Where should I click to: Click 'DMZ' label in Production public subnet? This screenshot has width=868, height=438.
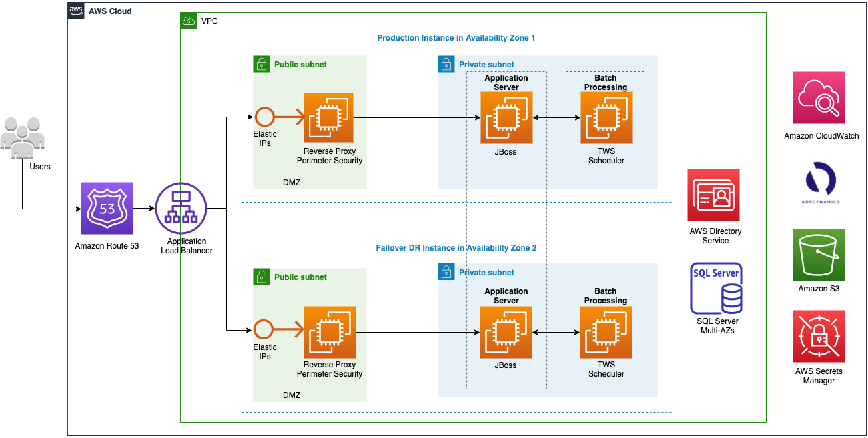click(292, 182)
